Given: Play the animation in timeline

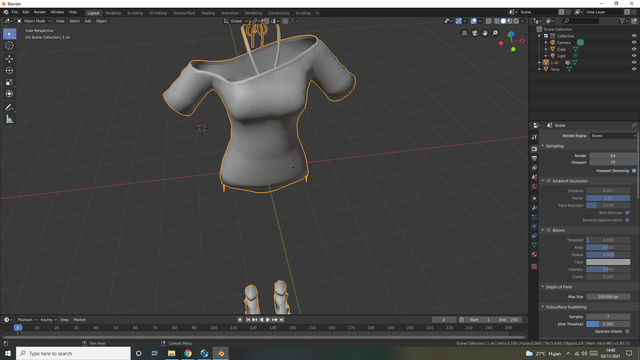Looking at the screenshot, I should point(268,320).
